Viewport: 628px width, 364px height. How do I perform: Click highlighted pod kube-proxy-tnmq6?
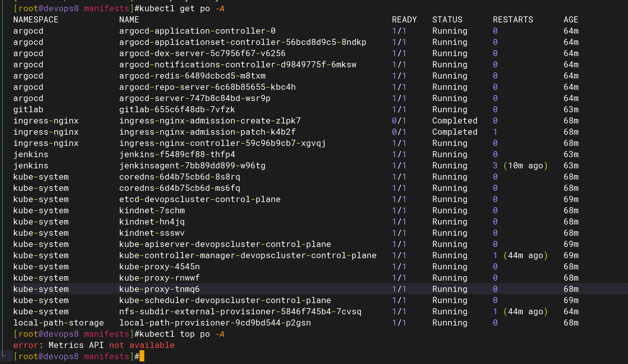click(160, 289)
